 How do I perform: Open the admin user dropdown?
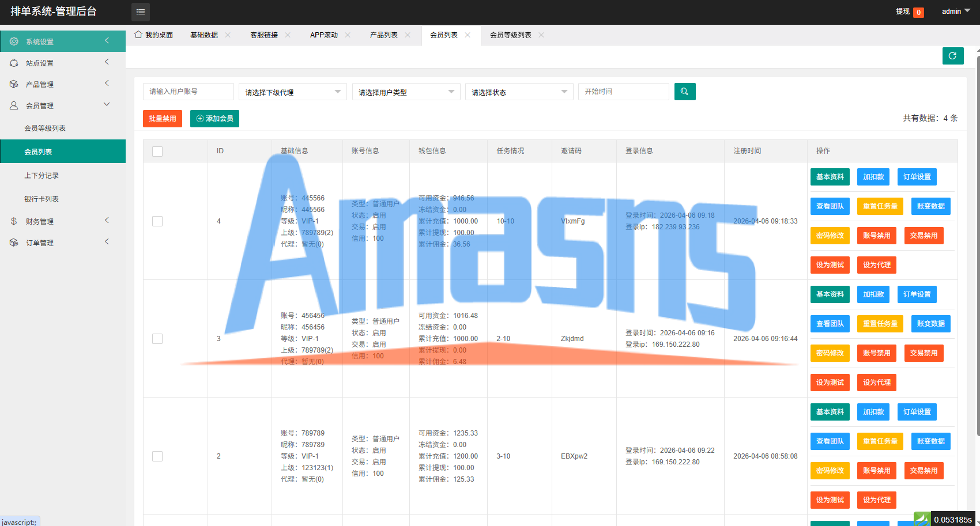956,12
